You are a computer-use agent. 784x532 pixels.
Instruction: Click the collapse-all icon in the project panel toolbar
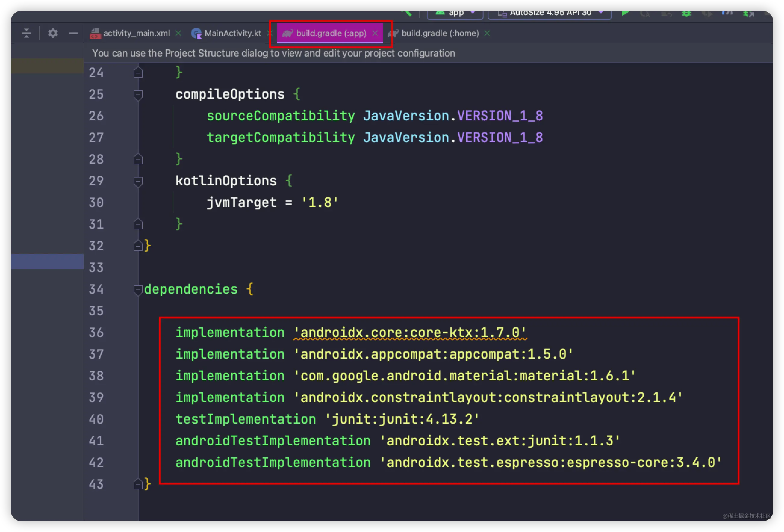coord(26,33)
